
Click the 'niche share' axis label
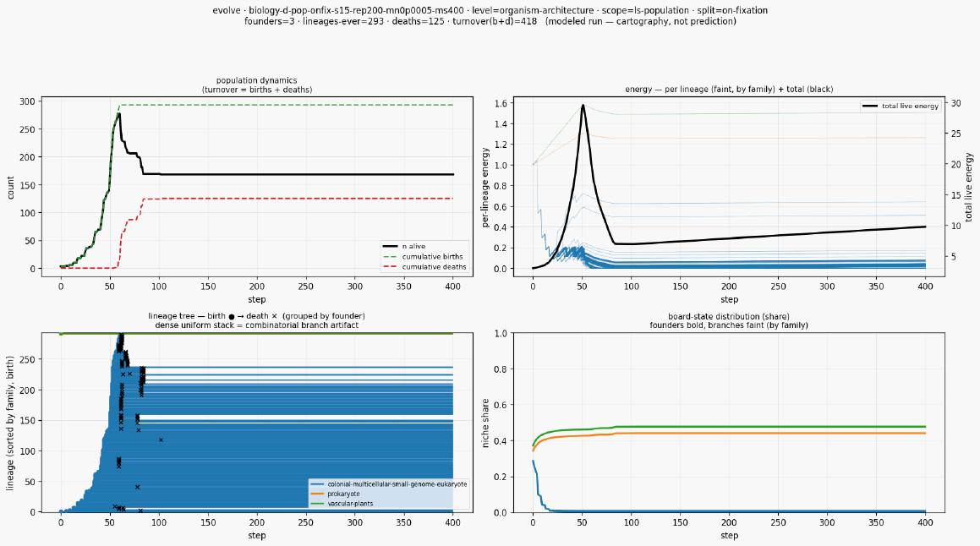click(x=485, y=423)
